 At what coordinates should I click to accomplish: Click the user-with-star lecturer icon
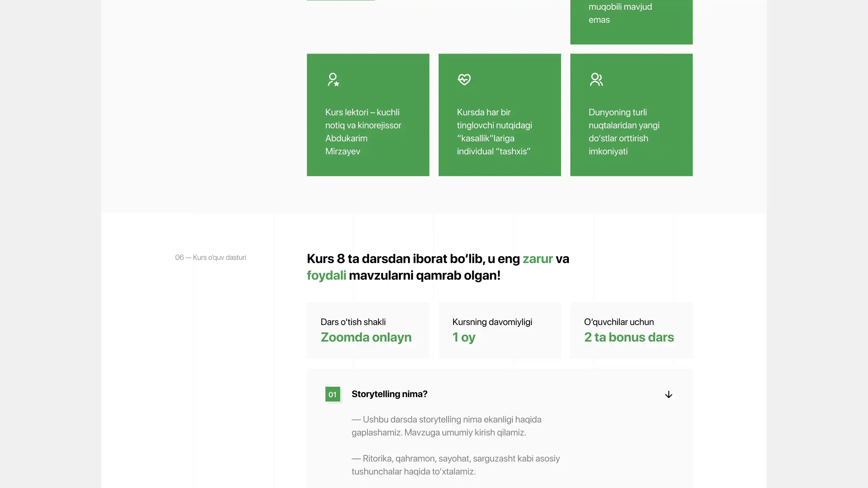click(333, 80)
